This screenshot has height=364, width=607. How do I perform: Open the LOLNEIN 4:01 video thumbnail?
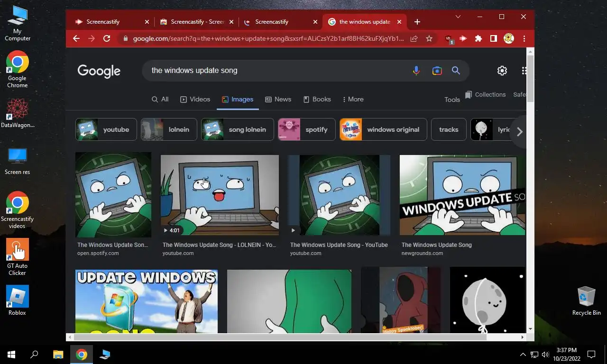[220, 195]
